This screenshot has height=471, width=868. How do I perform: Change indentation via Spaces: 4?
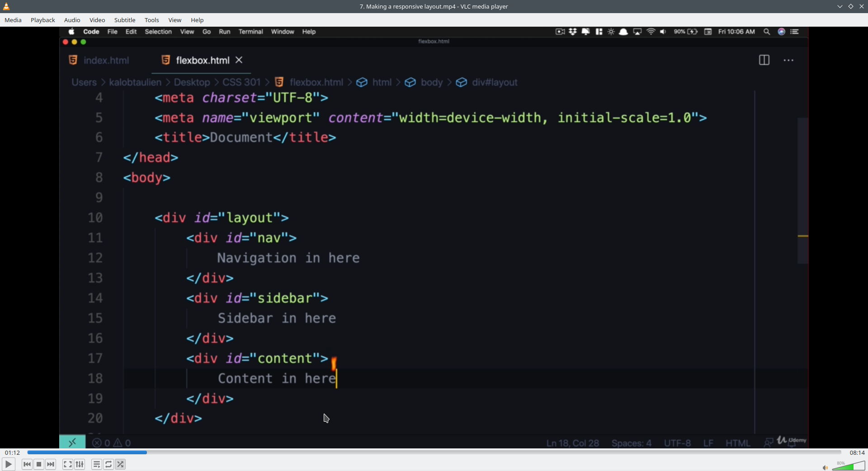pos(632,443)
